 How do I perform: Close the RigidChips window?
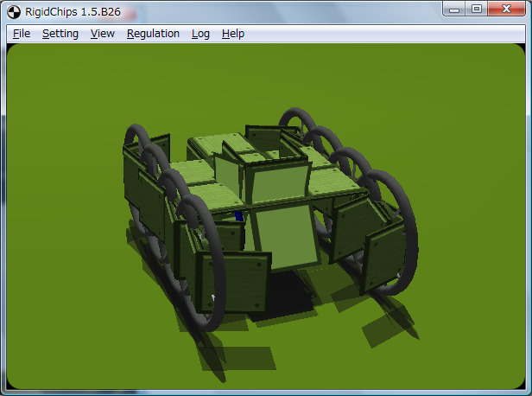click(506, 9)
